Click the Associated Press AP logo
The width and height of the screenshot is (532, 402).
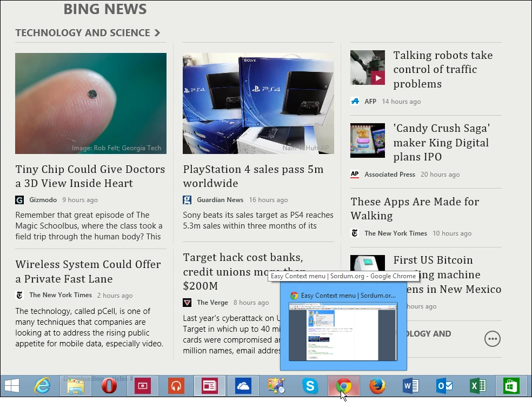click(x=355, y=174)
